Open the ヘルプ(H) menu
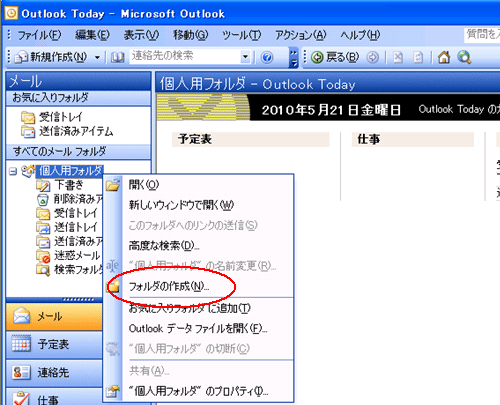The height and width of the screenshot is (405, 500). coord(360,35)
